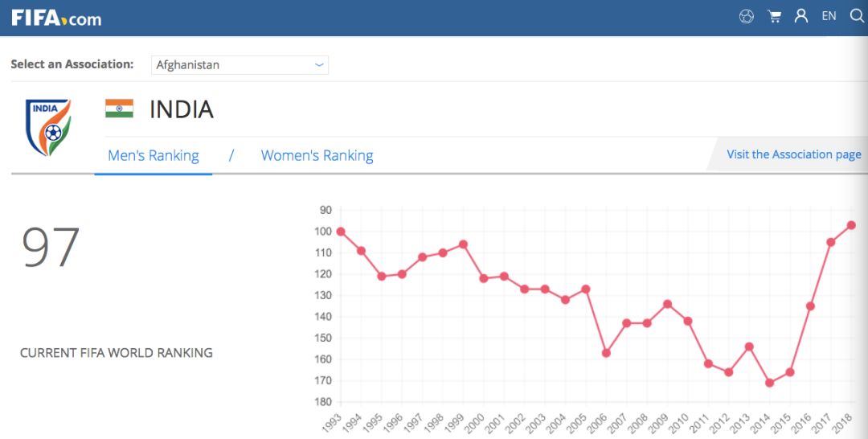Click the India flag icon
This screenshot has width=868, height=439.
(x=119, y=109)
